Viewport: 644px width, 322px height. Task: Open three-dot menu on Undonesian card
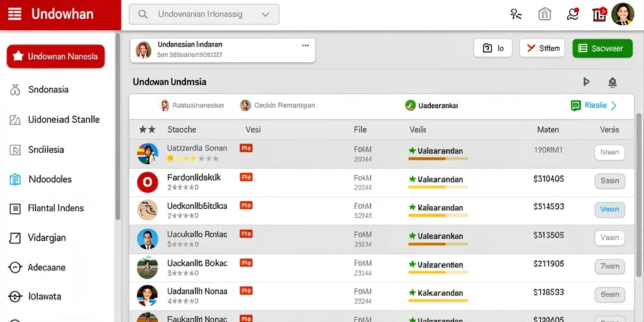point(305,45)
